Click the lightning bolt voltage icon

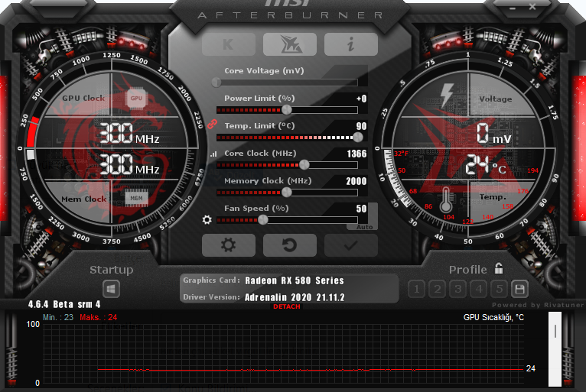447,95
